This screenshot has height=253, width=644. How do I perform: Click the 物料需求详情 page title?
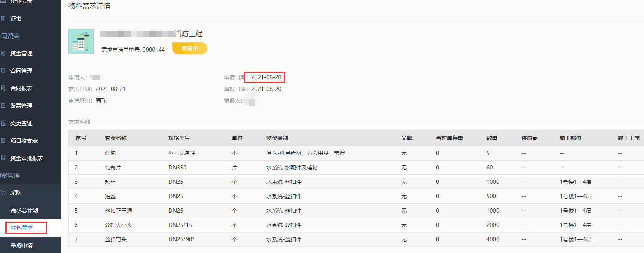(89, 6)
